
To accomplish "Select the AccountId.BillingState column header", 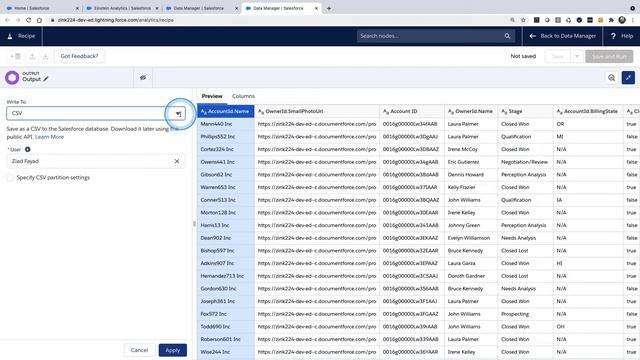I will pyautogui.click(x=588, y=111).
